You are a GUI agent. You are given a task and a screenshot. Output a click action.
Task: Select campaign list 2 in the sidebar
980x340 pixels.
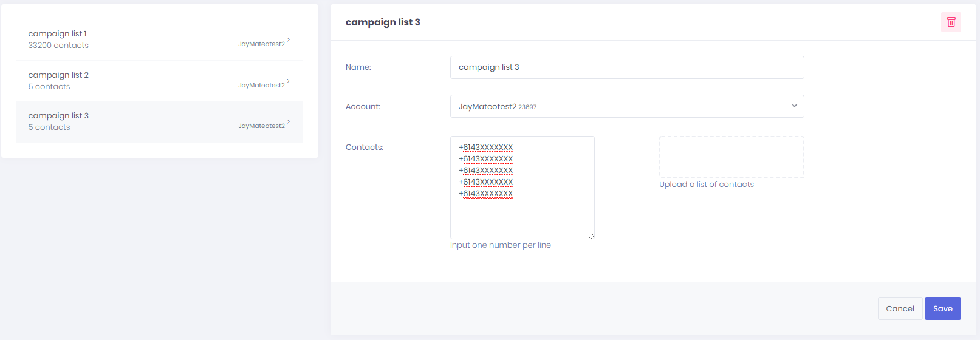click(160, 81)
